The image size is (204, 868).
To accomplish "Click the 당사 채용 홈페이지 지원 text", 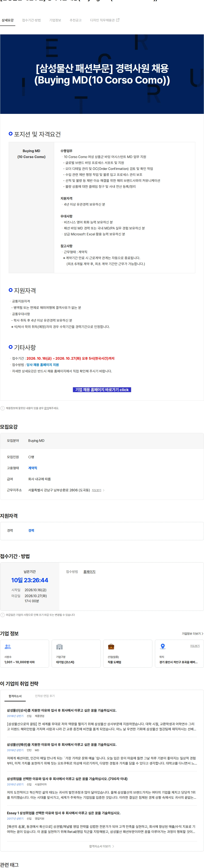I will click(42, 365).
